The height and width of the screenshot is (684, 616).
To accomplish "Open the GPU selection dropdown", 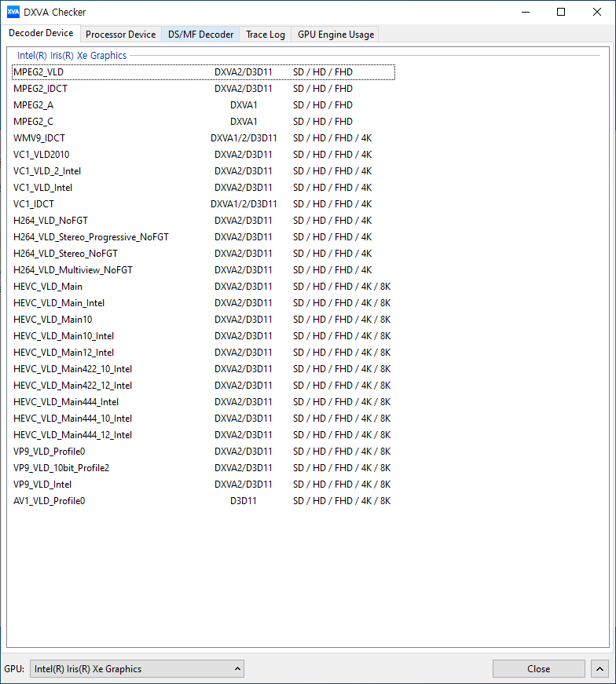I will (137, 669).
